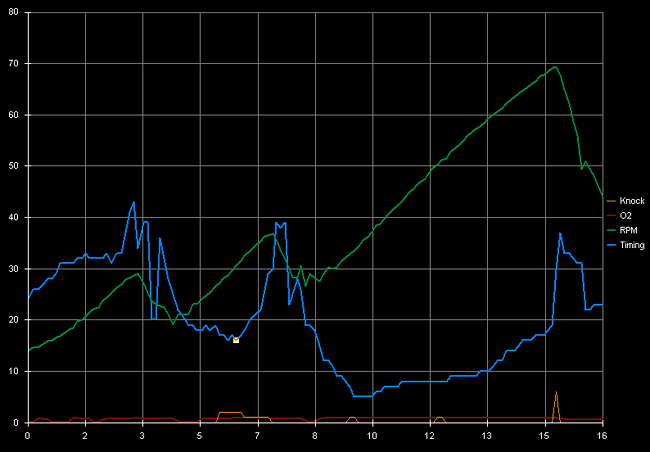Viewport: 650px width, 452px height.
Task: Click the orange Knock spike peak near 15
Action: [556, 392]
